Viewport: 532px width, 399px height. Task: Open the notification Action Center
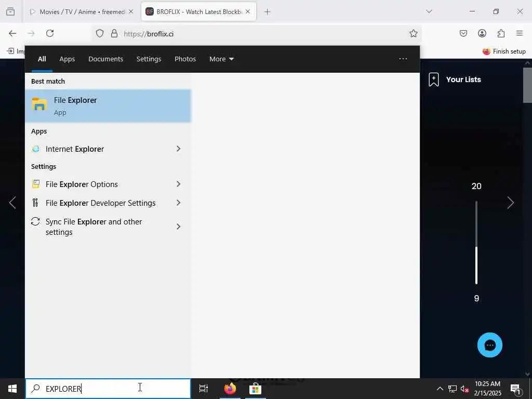pos(516,389)
